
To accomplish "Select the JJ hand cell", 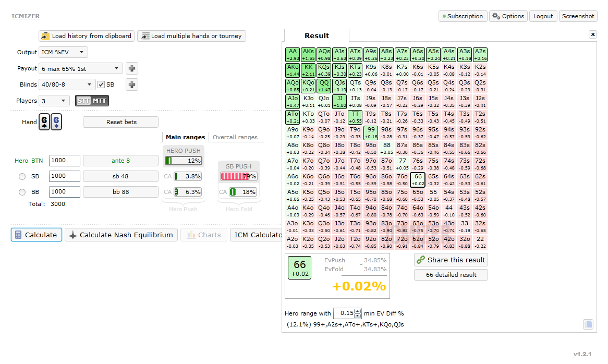I will pos(339,102).
